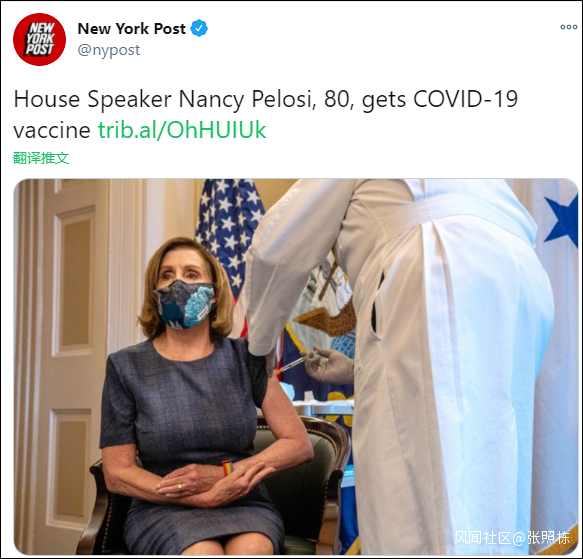
Task: Click the syringe needle in the photo
Action: pos(287,367)
